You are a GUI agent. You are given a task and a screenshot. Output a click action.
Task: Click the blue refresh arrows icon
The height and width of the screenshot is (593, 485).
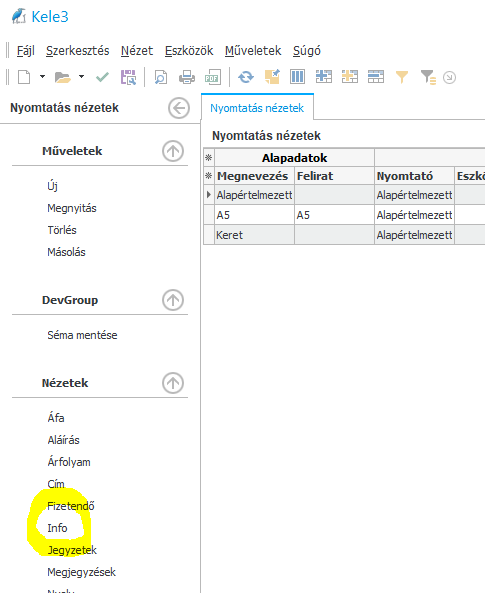(x=246, y=77)
